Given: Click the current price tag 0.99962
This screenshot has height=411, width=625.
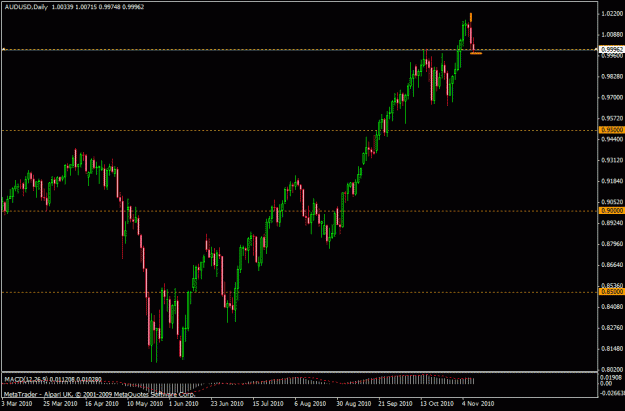Looking at the screenshot, I should [x=612, y=50].
